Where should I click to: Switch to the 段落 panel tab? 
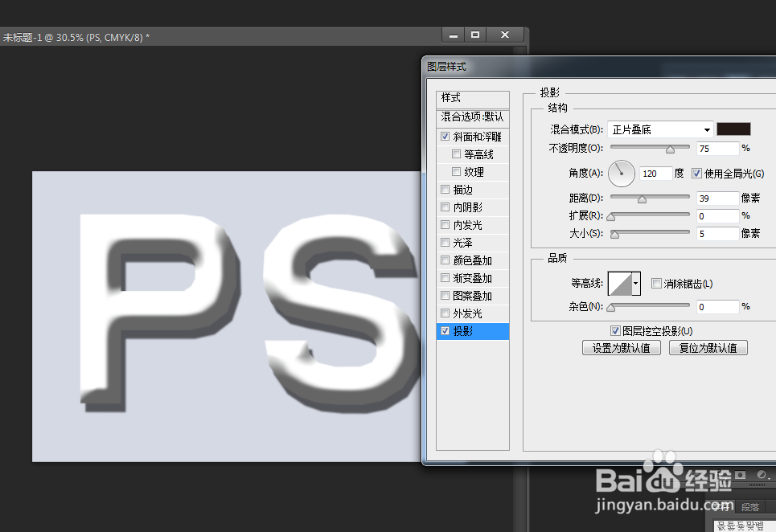[x=750, y=507]
